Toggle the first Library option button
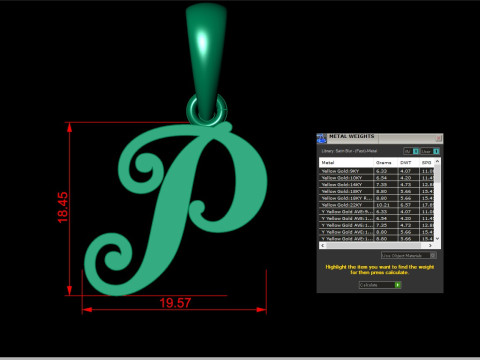The height and width of the screenshot is (360, 480). coord(411,151)
